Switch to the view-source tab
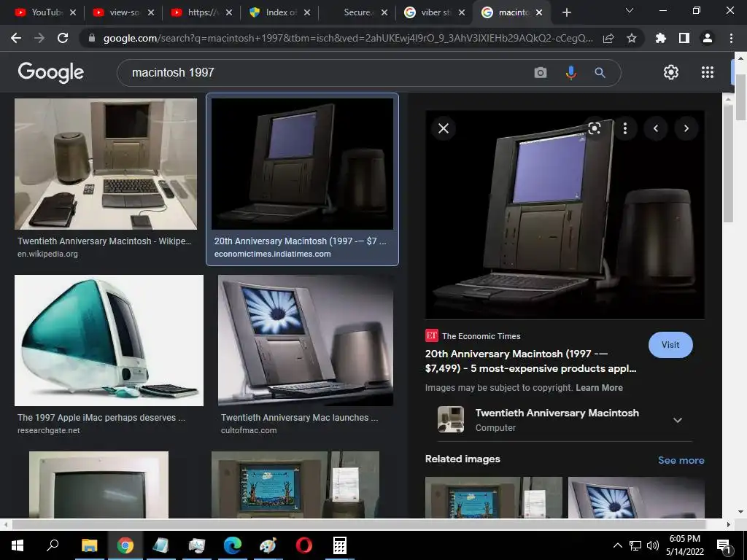This screenshot has height=560, width=747. pyautogui.click(x=123, y=12)
